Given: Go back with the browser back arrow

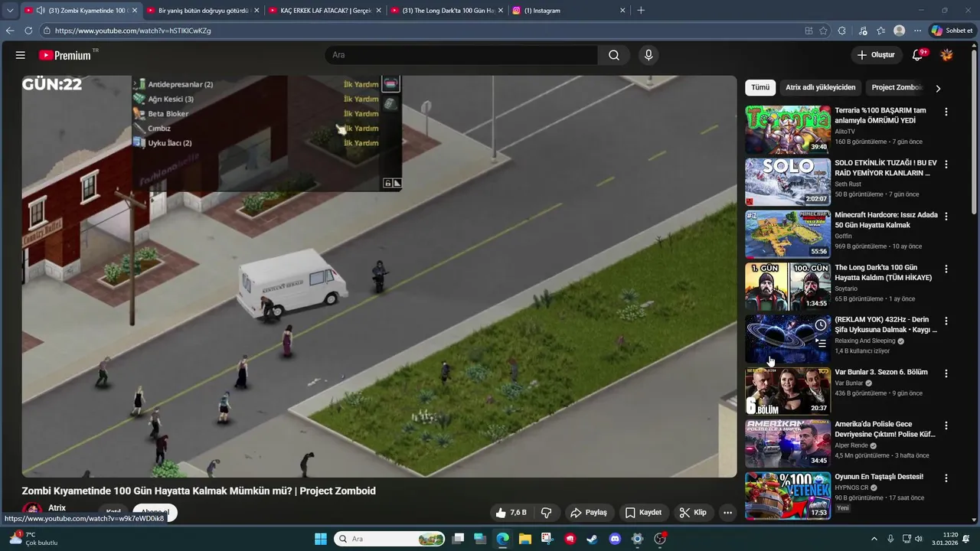Looking at the screenshot, I should click(10, 31).
